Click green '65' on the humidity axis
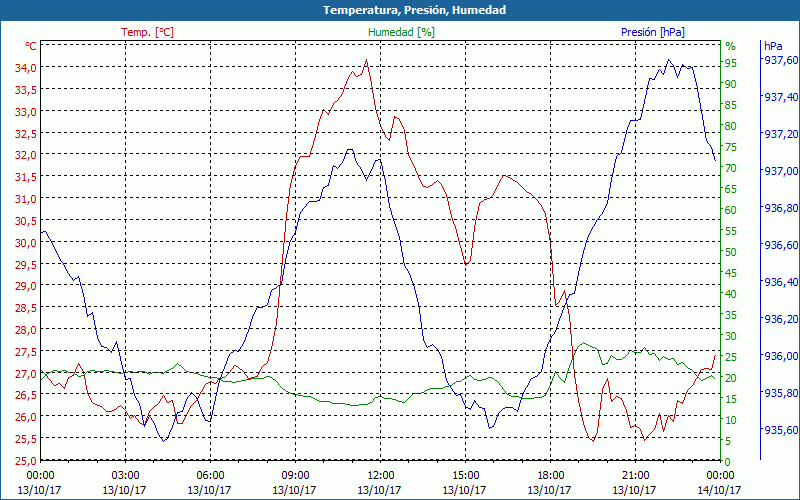The height and width of the screenshot is (500, 800). pyautogui.click(x=731, y=189)
